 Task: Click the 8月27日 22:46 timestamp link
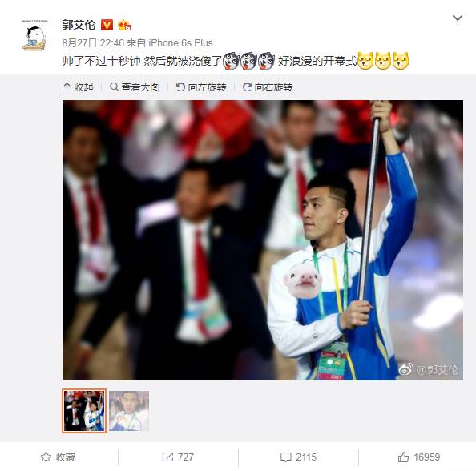[93, 42]
